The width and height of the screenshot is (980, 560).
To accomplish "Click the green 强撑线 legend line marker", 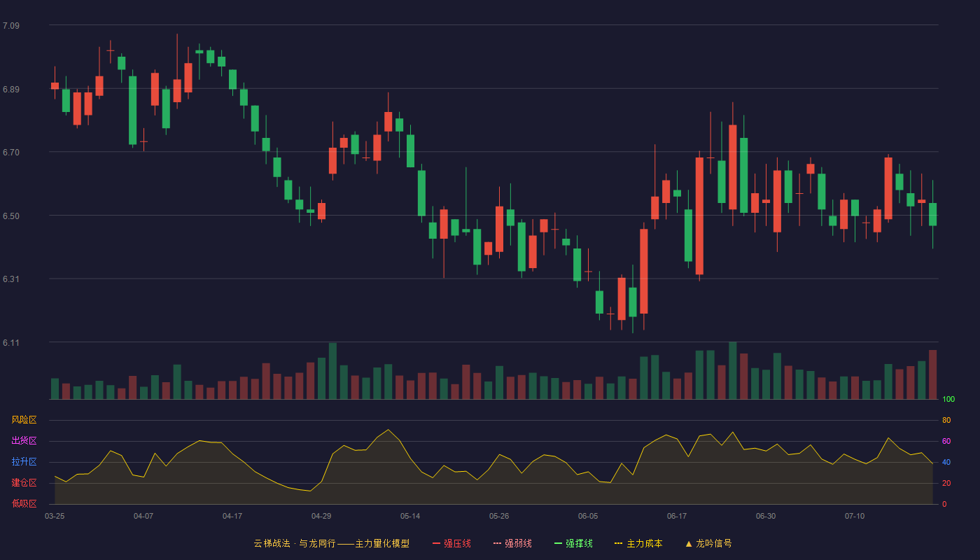I will point(559,543).
